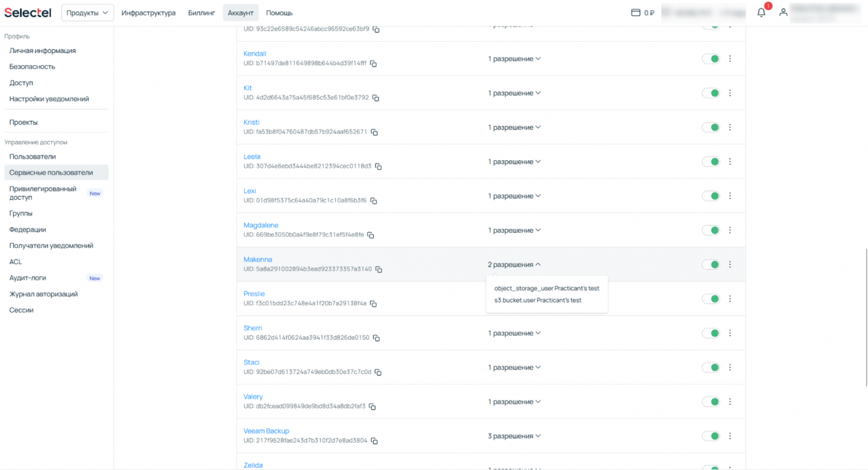This screenshot has height=470, width=868.
Task: Open the Продукты dropdown
Action: tap(87, 13)
